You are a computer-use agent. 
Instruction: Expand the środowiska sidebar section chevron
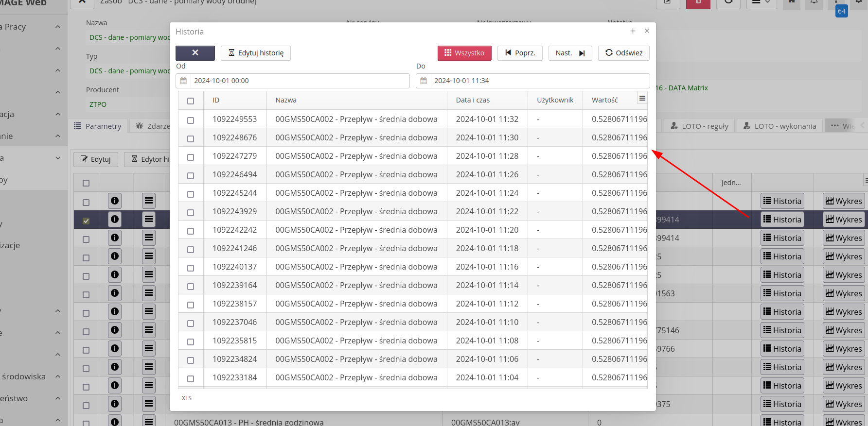[x=58, y=376]
